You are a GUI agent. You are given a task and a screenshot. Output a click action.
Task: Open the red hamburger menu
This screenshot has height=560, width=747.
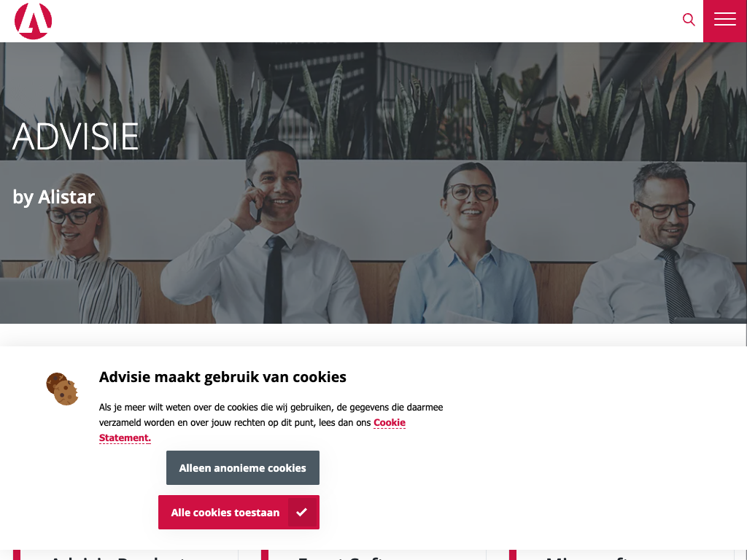[725, 21]
